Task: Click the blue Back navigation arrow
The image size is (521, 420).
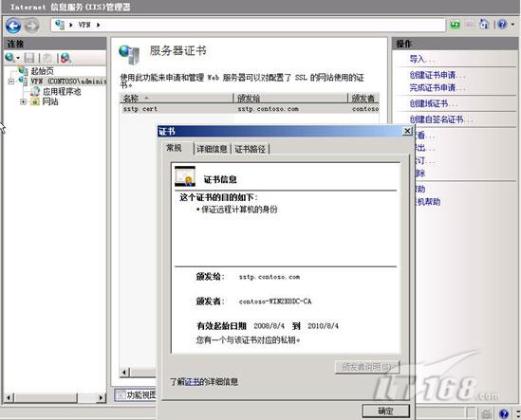Action: [x=13, y=26]
